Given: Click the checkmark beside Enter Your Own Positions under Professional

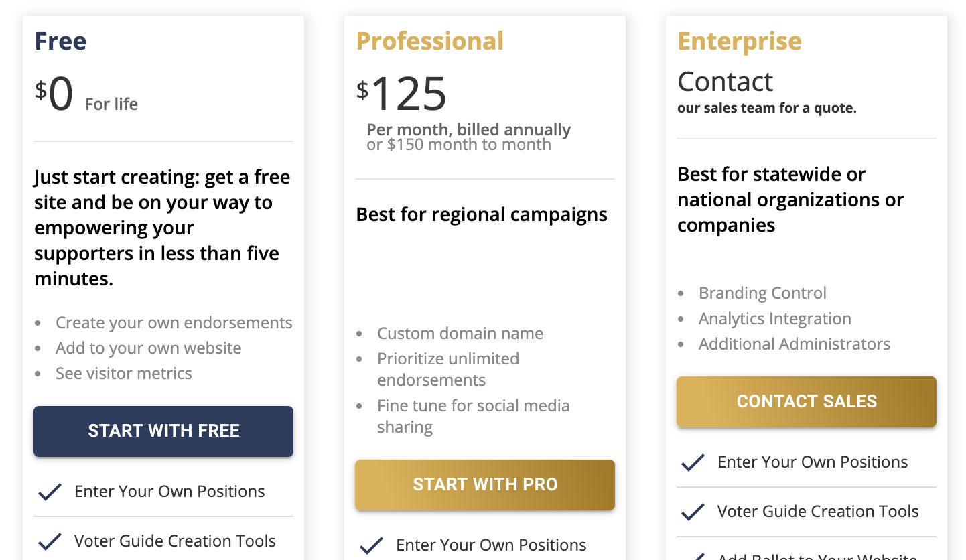Looking at the screenshot, I should [x=371, y=545].
